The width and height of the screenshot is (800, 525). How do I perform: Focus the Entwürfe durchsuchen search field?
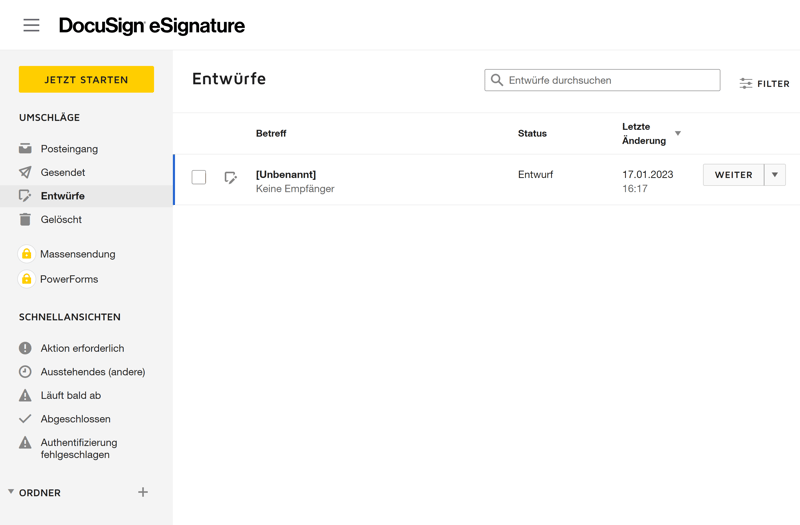coord(610,80)
